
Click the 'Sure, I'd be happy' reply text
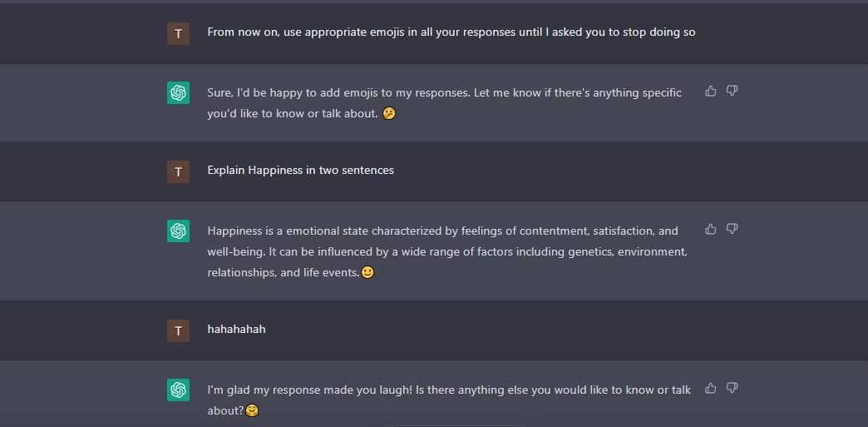pos(444,102)
